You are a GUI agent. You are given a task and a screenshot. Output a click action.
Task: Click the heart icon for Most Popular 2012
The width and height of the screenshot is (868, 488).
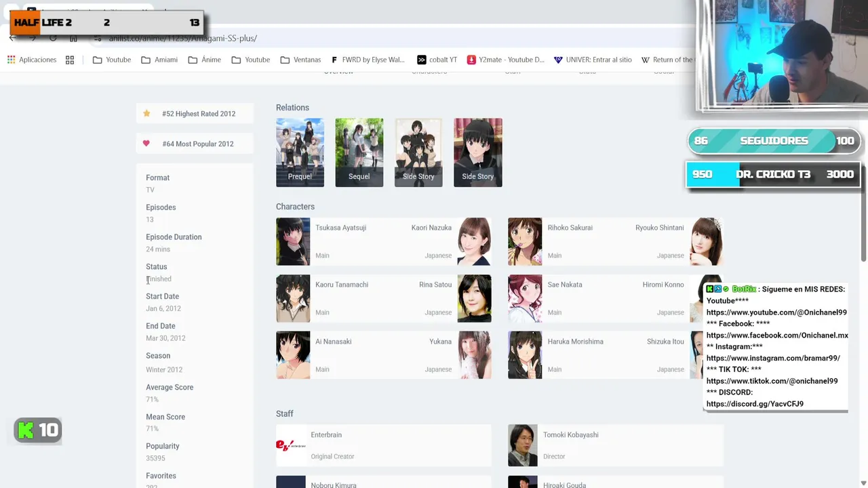[146, 144]
